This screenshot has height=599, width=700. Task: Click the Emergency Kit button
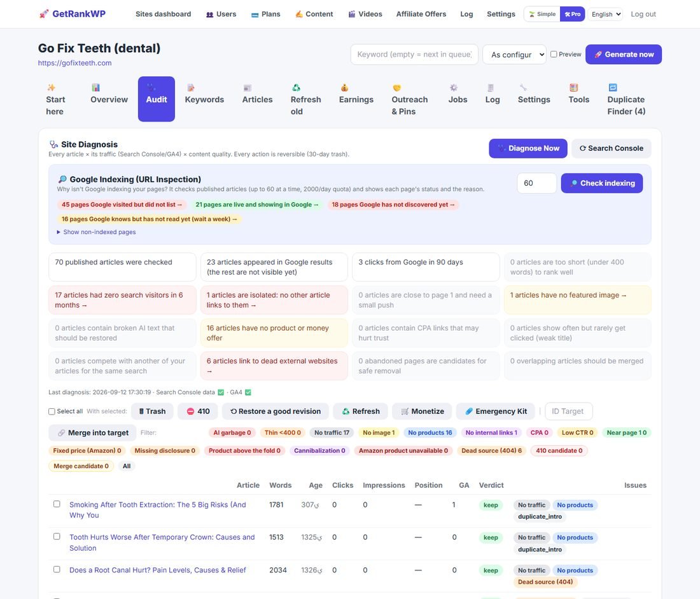point(496,411)
